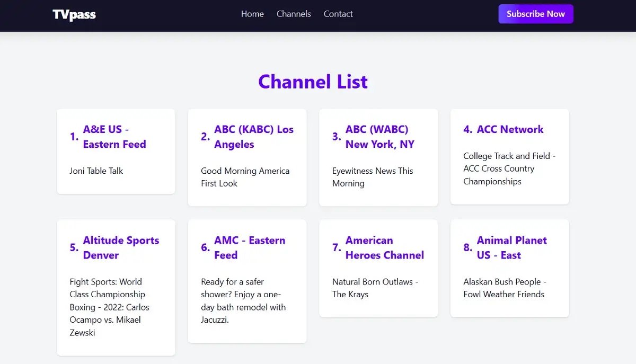Go to the Home page
Viewport: 636px width, 364px height.
tap(252, 14)
